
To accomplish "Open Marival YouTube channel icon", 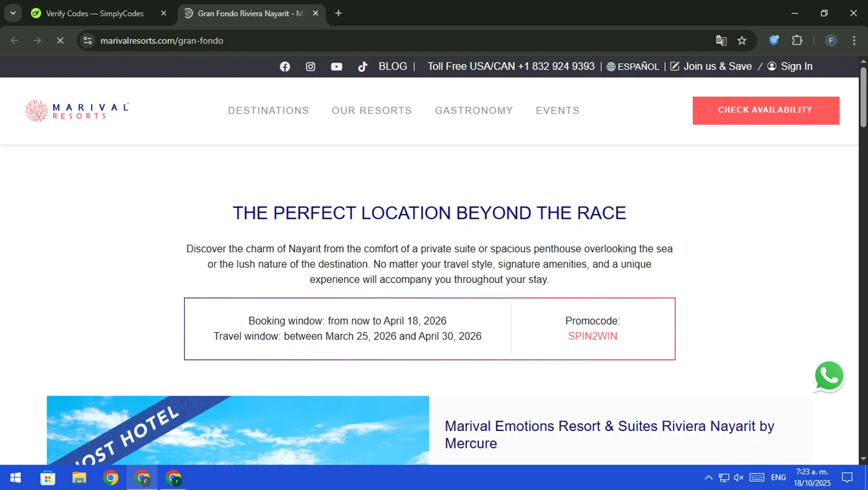I will click(x=336, y=67).
